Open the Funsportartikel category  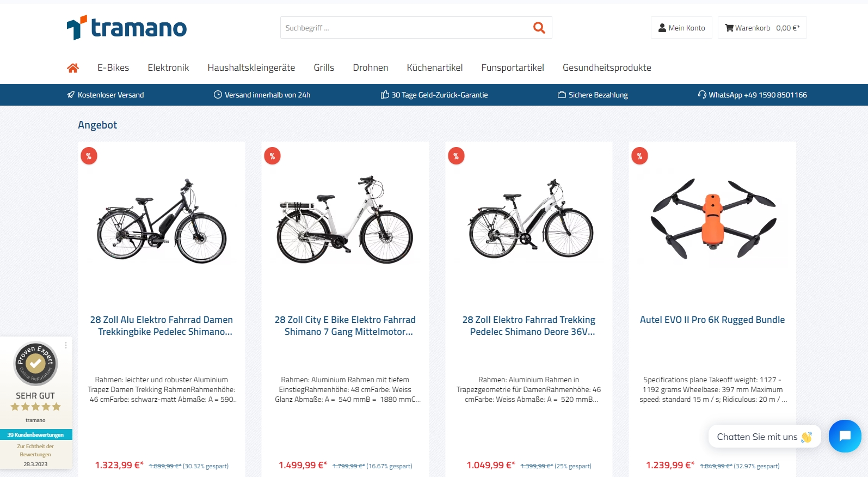[513, 68]
